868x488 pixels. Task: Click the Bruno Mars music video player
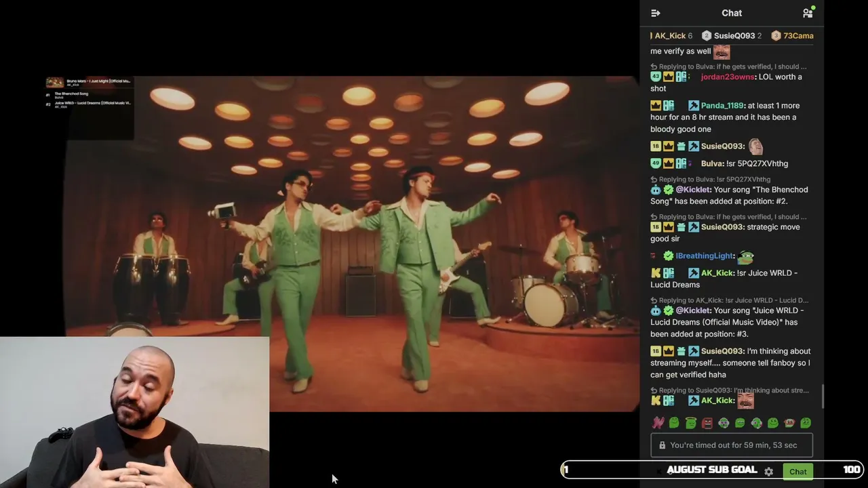(x=353, y=244)
